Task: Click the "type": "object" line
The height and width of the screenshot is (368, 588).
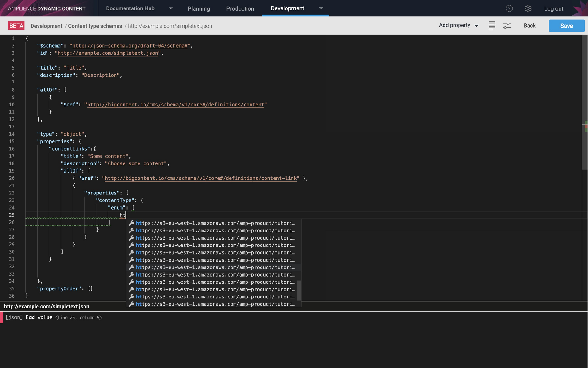Action: click(62, 134)
